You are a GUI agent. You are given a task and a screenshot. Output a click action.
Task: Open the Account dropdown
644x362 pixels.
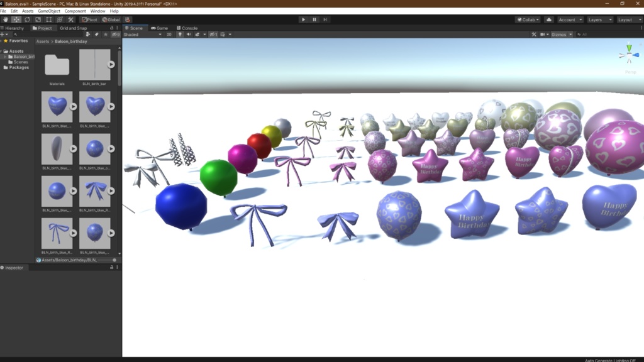(570, 19)
